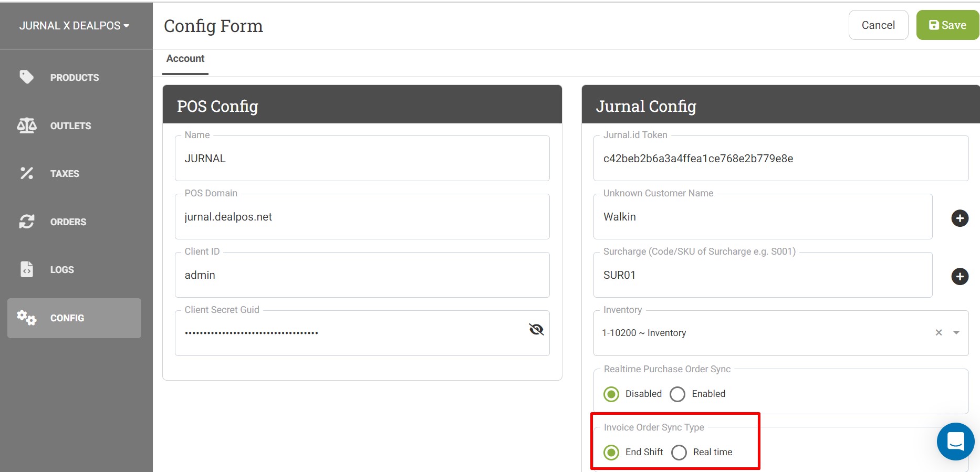Go to Outlets section

coord(74,125)
